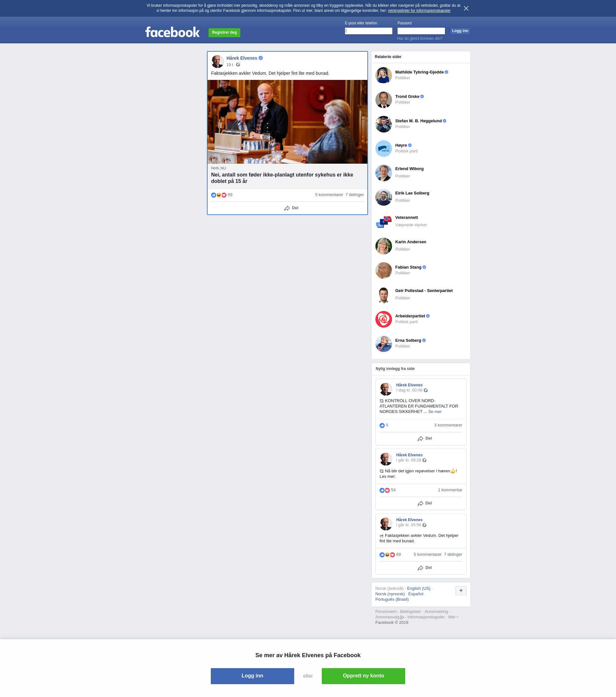616x697 pixels.
Task: Switch language to Norsk (nynorsk)
Action: [x=389, y=594]
